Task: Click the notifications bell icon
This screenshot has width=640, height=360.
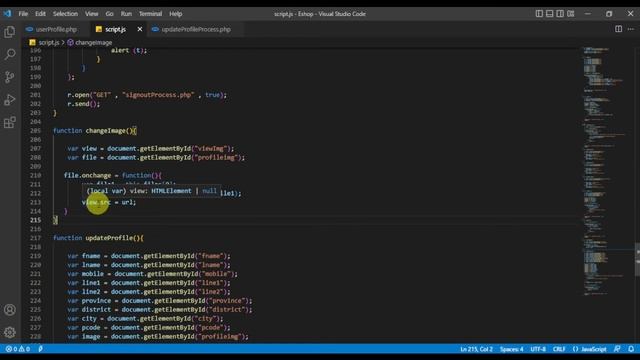Action: click(x=631, y=349)
